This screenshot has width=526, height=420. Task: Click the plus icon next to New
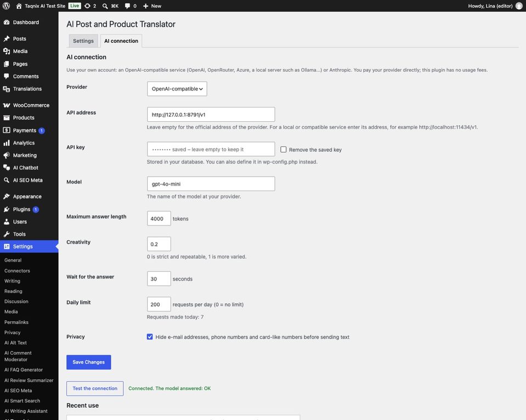pos(145,5)
